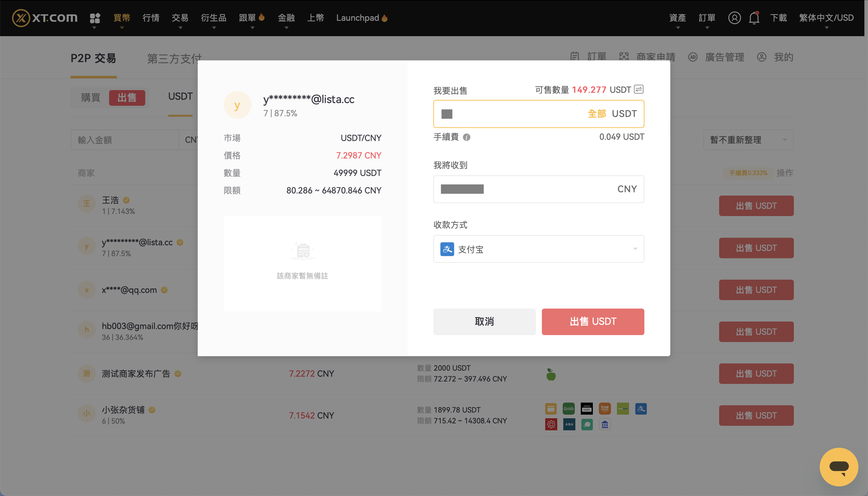Image resolution: width=868 pixels, height=496 pixels.
Task: Click the ABA payment icon in 小张杂货铺 row
Action: click(569, 424)
